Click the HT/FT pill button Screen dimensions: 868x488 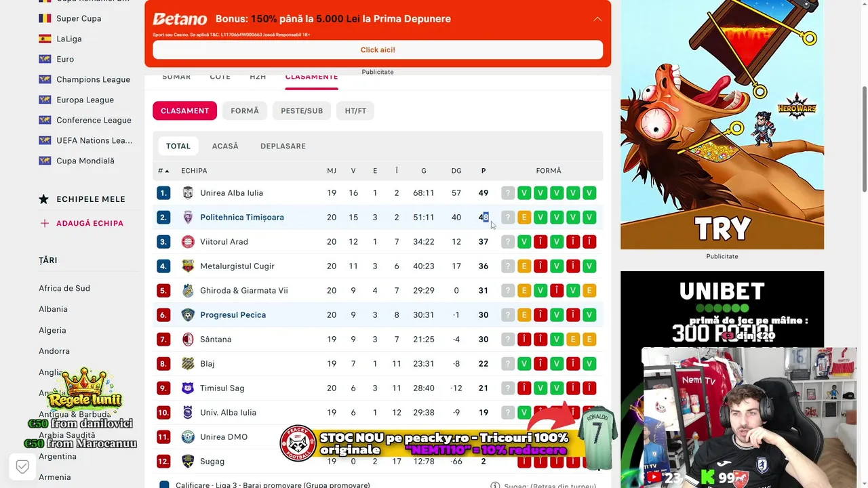pos(355,110)
